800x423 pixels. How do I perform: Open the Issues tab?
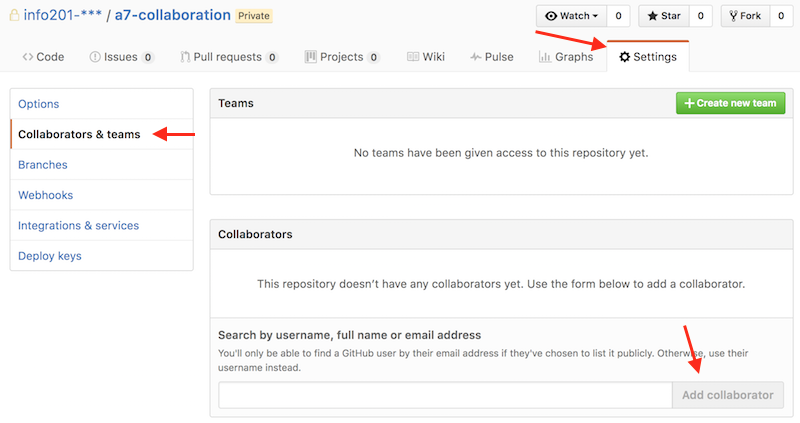click(x=121, y=57)
